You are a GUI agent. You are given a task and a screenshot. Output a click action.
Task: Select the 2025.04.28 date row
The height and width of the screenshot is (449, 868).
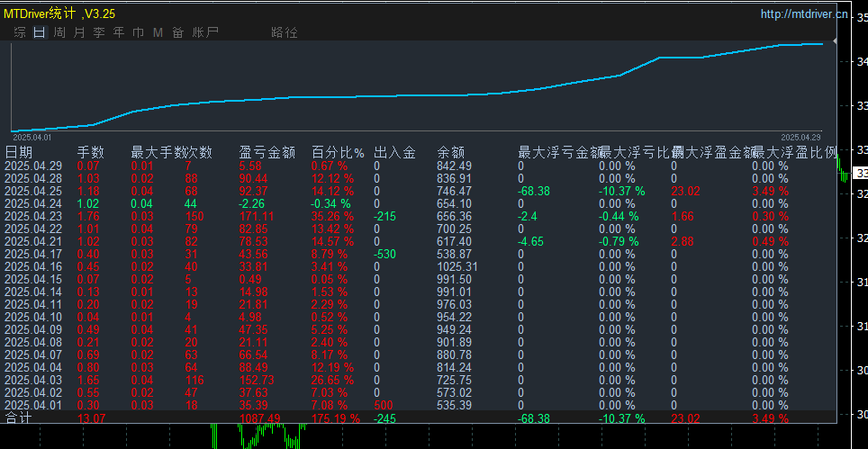[33, 178]
